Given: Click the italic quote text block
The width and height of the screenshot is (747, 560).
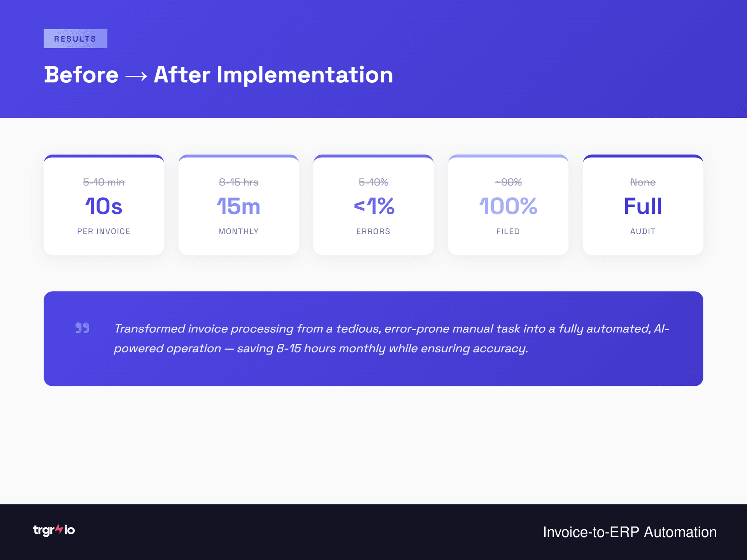Looking at the screenshot, I should 391,338.
